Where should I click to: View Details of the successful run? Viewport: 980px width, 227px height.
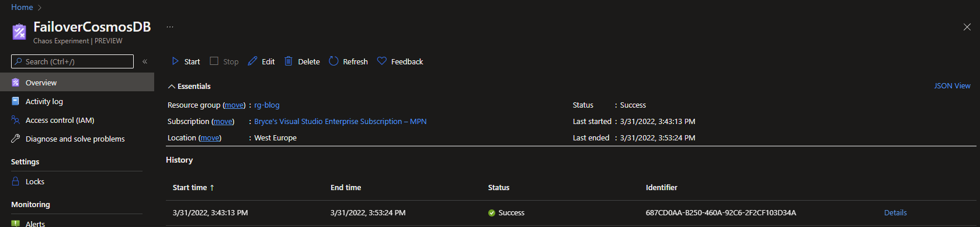(895, 212)
